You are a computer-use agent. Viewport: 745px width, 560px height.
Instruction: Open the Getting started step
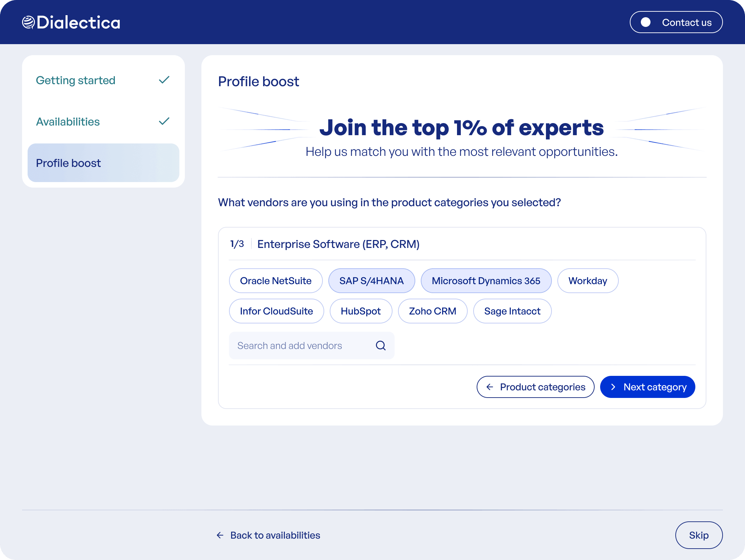[103, 80]
